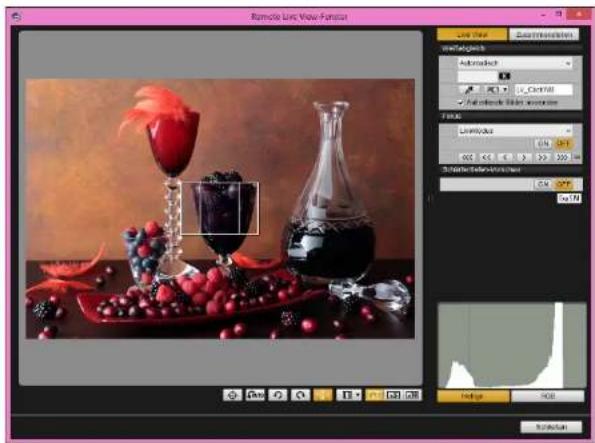Click the application icon in title bar
This screenshot has width=595, height=443.
16,17
